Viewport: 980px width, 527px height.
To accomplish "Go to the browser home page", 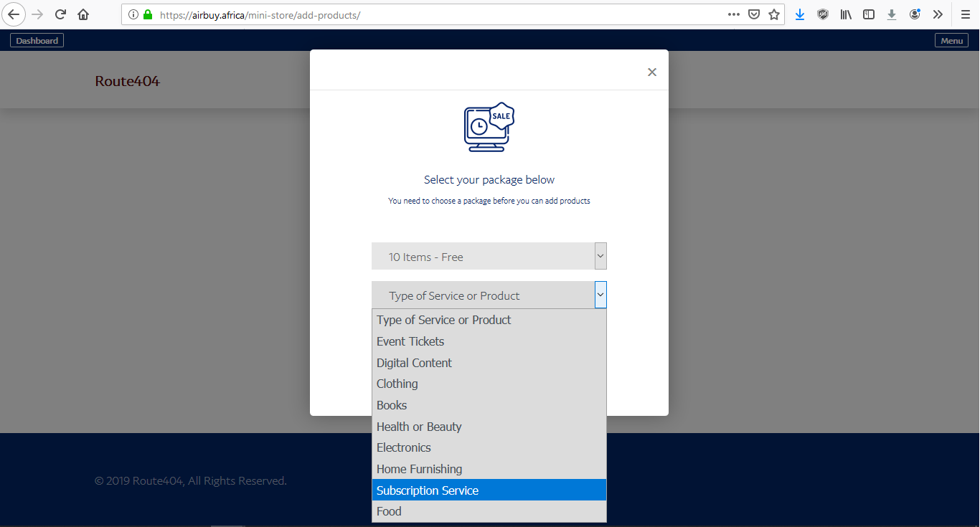I will (x=83, y=14).
